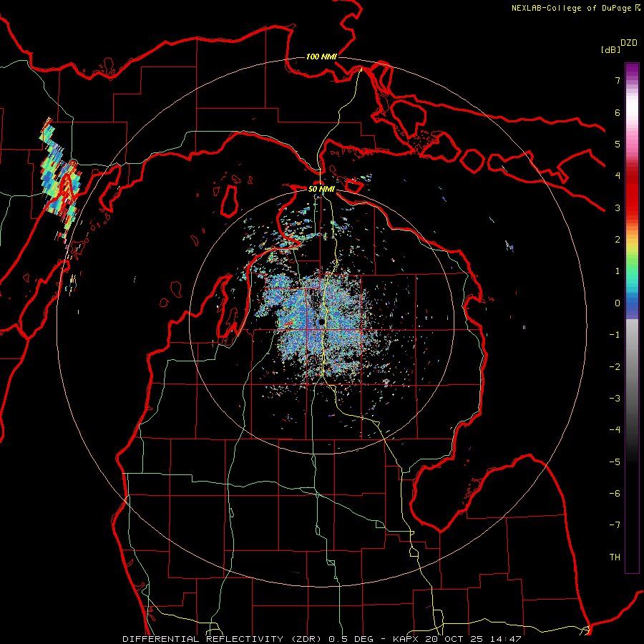Click the -4 value on the color scale

[x=615, y=430]
